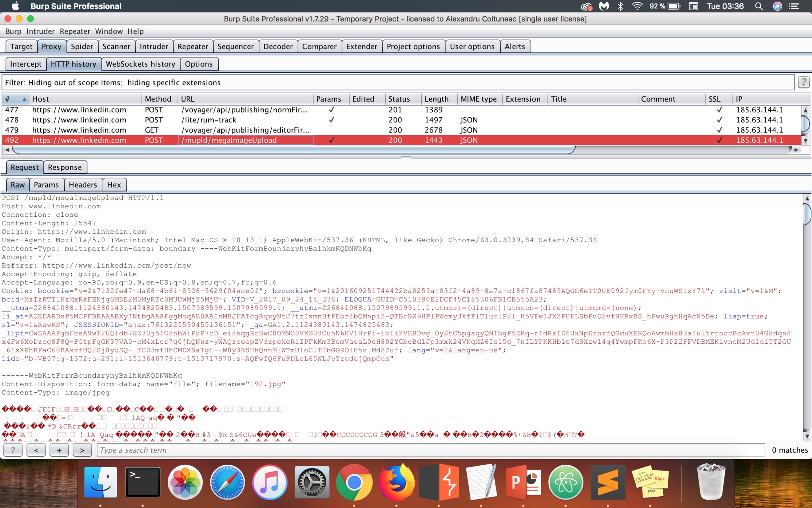Image resolution: width=812 pixels, height=508 pixels.
Task: Switch to the Scanner tab
Action: (x=116, y=47)
